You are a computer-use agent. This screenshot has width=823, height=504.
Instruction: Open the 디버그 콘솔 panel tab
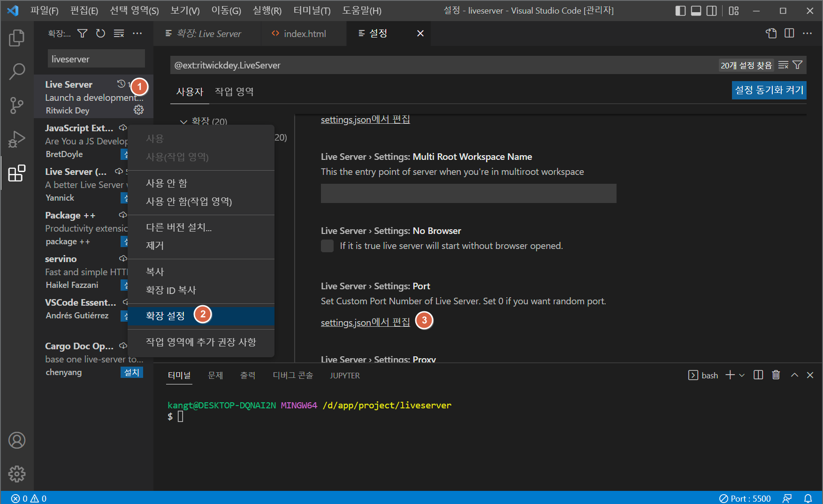click(x=293, y=375)
